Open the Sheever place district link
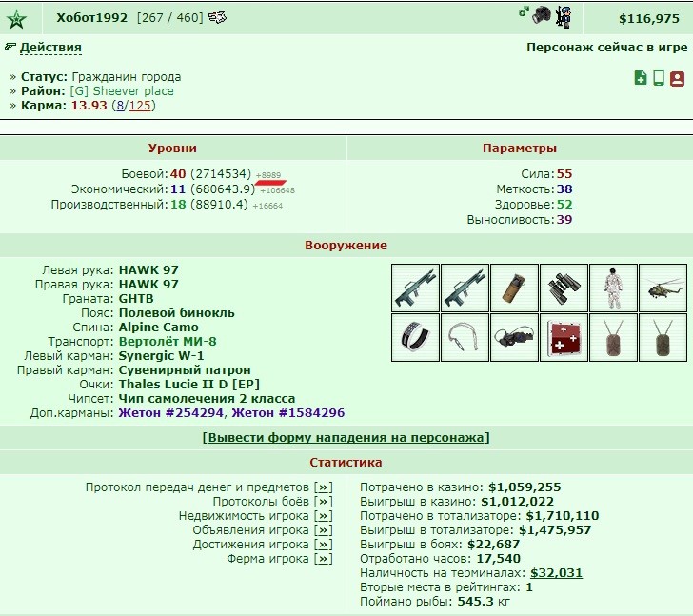This screenshot has height=616, width=693. (122, 91)
